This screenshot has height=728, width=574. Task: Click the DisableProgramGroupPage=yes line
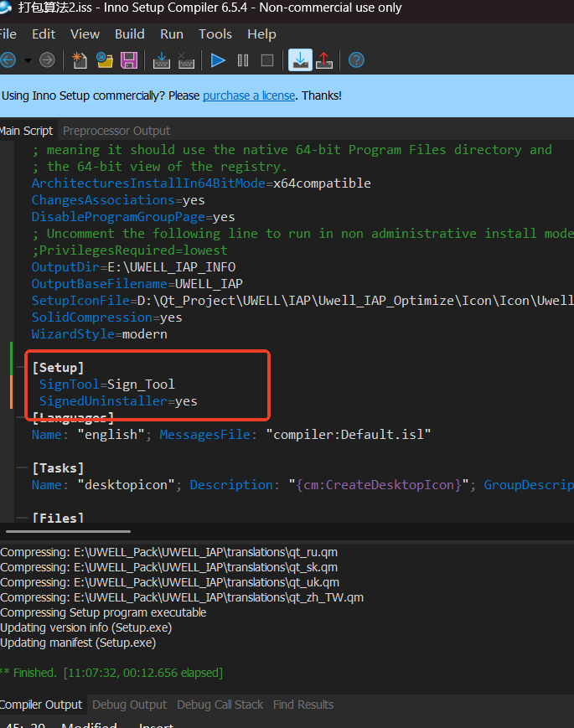coord(133,217)
